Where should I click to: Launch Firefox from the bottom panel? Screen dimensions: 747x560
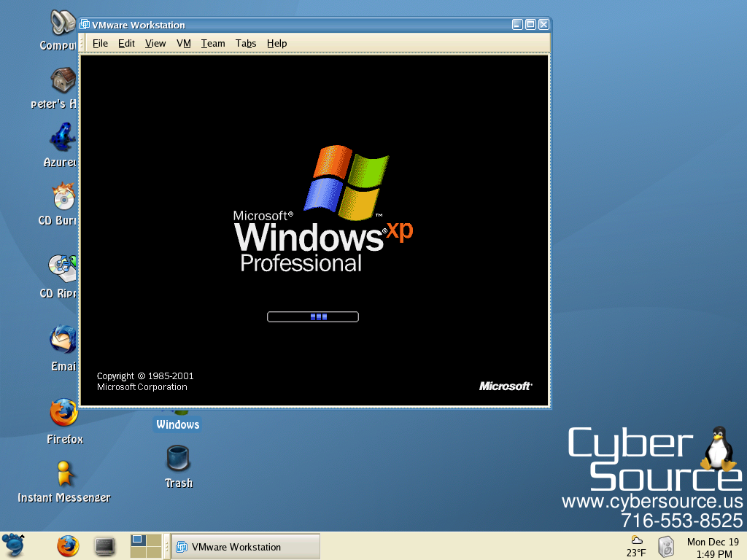coord(68,545)
